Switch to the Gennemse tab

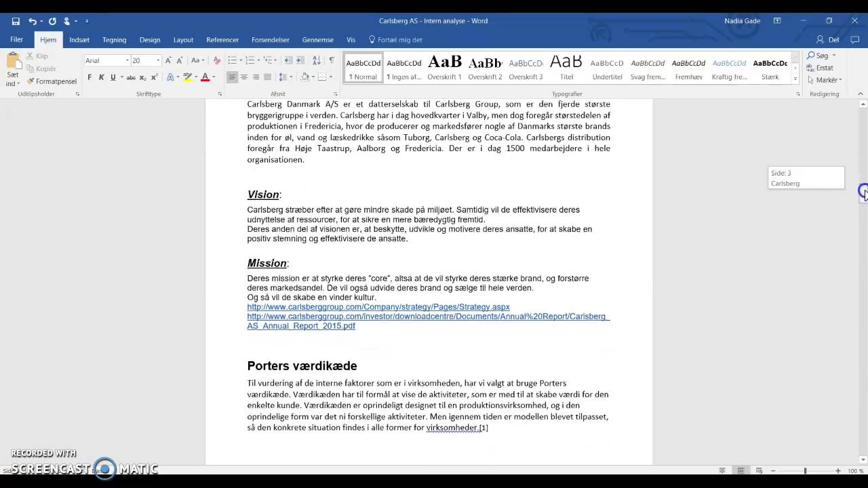click(x=318, y=40)
